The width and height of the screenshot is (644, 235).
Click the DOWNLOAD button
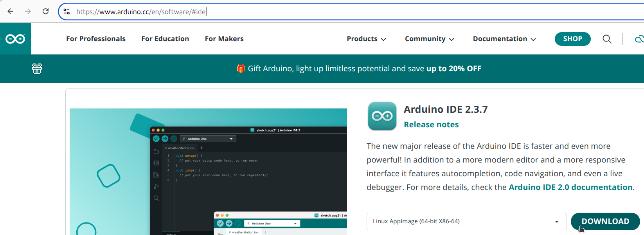[x=605, y=221]
